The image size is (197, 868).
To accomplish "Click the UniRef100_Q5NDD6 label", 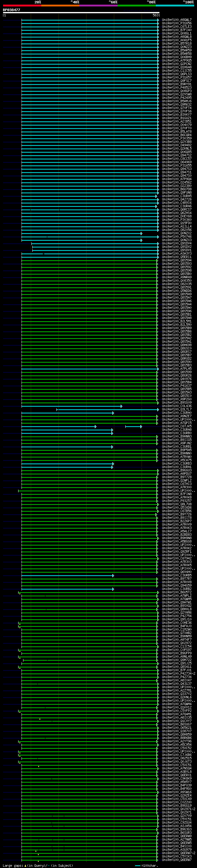I will pyautogui.click(x=177, y=291).
